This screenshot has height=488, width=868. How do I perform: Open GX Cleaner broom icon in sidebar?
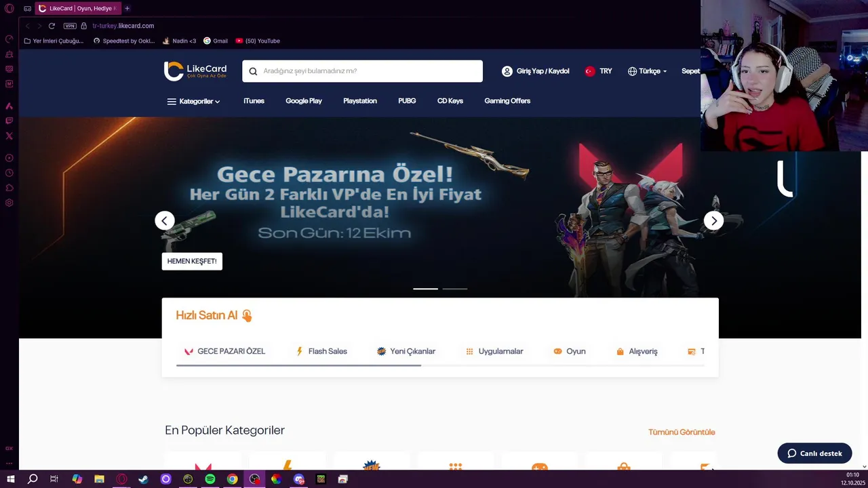9,54
